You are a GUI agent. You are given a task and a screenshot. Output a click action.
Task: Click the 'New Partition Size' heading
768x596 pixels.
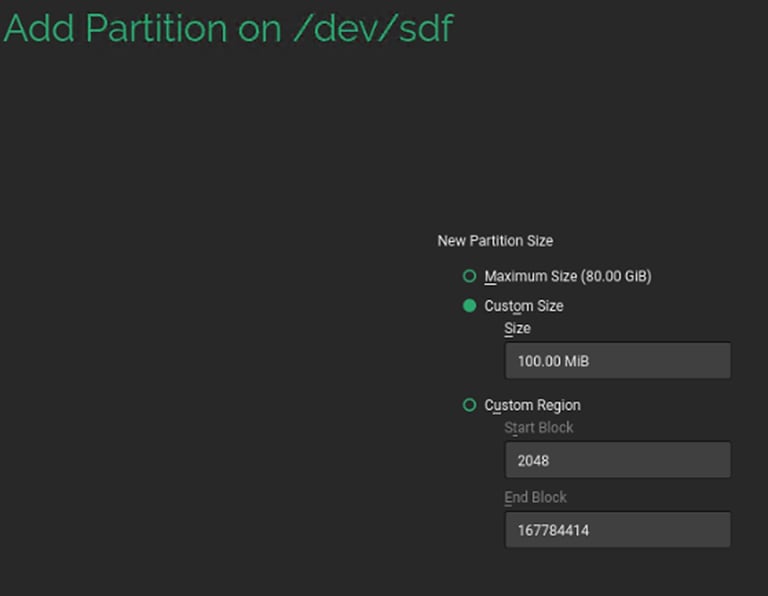click(x=495, y=241)
